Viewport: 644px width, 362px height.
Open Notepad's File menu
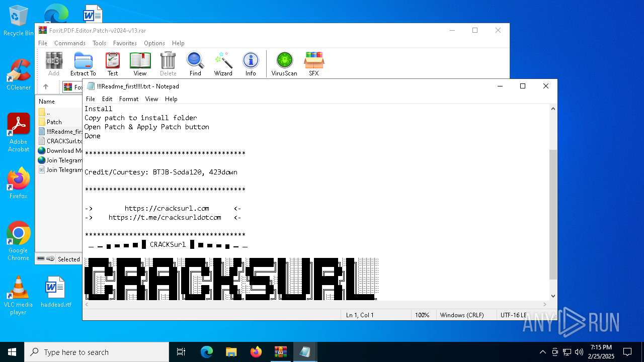tap(91, 99)
